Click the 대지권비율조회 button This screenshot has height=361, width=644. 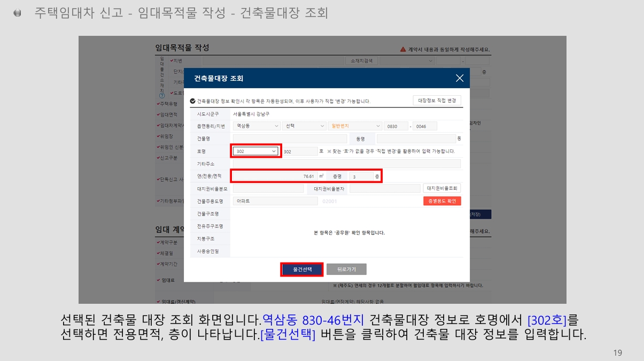tap(442, 189)
